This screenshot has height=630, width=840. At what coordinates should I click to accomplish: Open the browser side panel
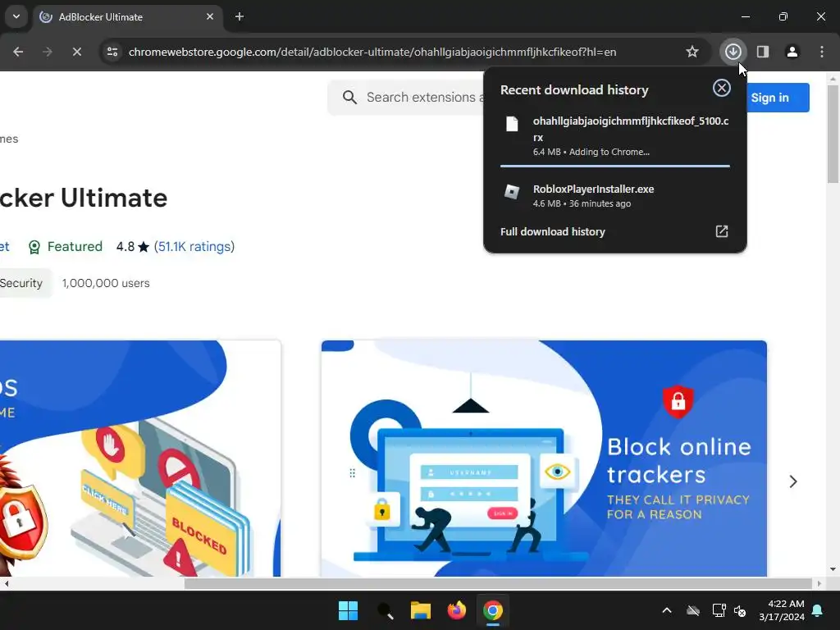pyautogui.click(x=763, y=52)
